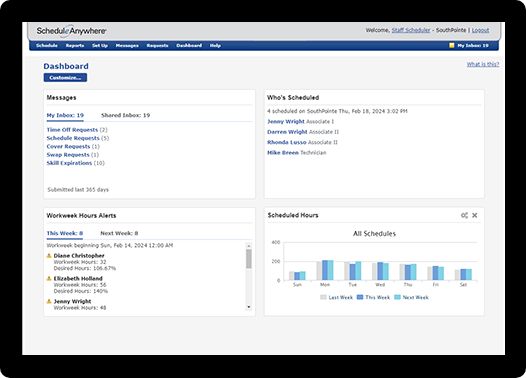Switch to Shared Inbox: 19 tab

125,115
